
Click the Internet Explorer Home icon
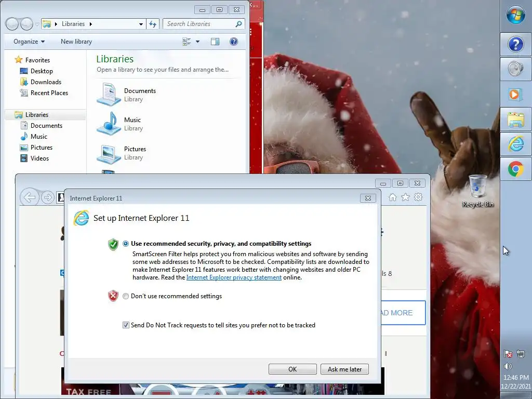tap(393, 197)
